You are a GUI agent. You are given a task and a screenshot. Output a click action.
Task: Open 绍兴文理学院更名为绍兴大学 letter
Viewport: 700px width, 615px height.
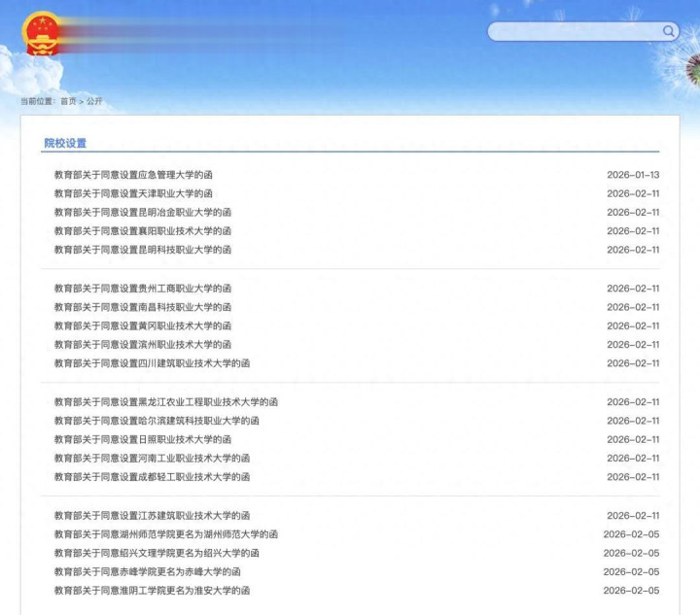coord(157,554)
